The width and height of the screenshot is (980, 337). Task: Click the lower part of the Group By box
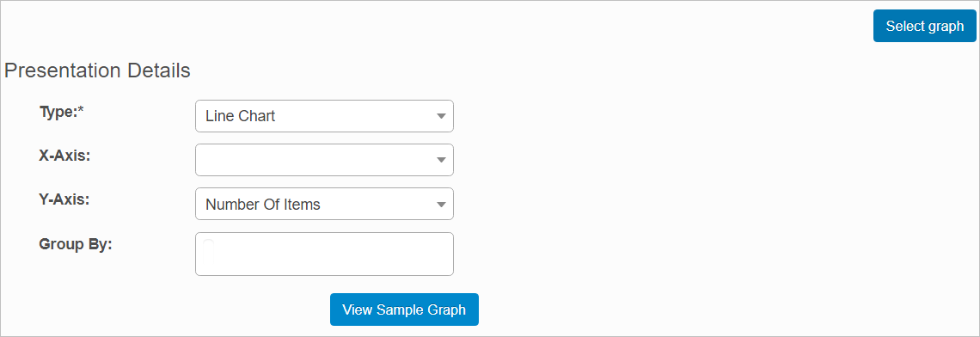click(x=324, y=266)
